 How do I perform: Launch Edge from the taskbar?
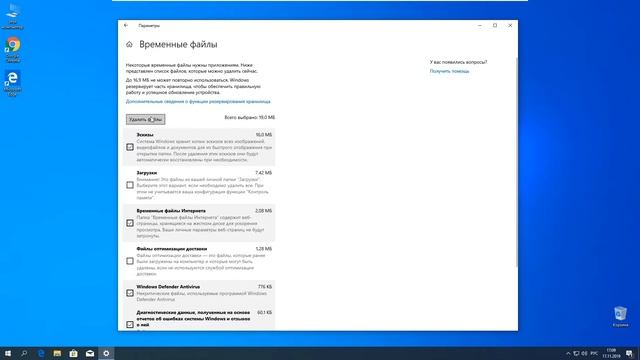(41, 353)
